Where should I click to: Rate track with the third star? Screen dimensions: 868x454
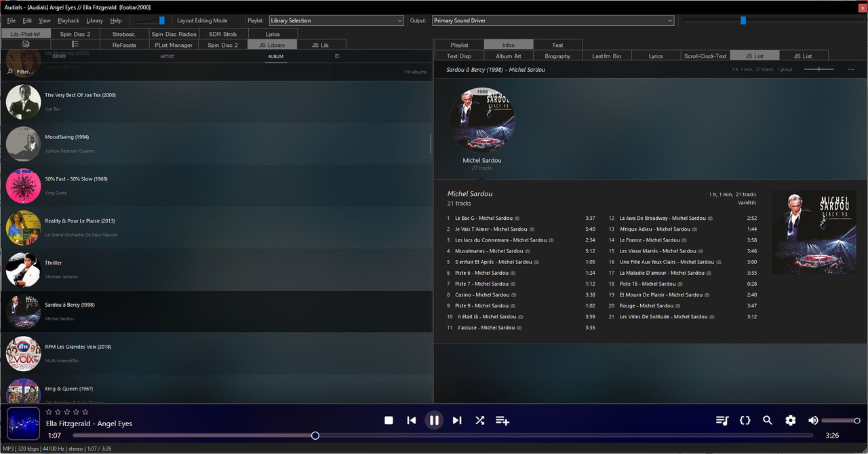67,412
